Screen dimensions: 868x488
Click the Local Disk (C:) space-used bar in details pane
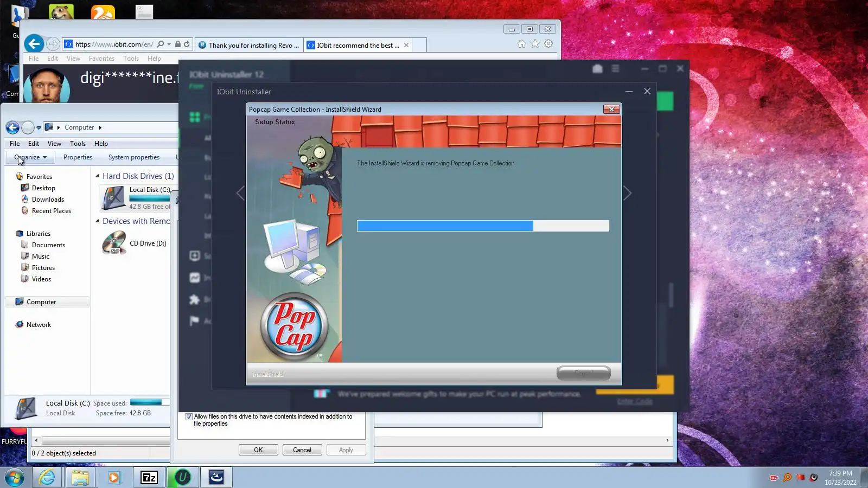[150, 402]
